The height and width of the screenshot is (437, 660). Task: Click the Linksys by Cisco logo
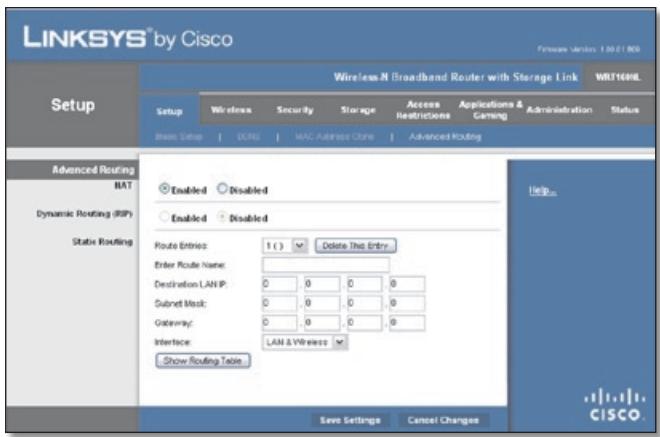128,38
